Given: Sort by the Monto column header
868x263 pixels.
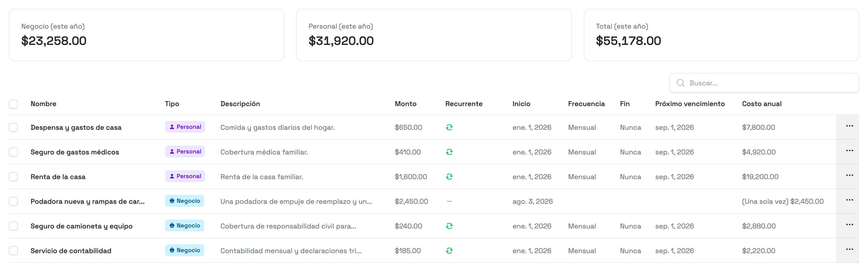Looking at the screenshot, I should 405,104.
